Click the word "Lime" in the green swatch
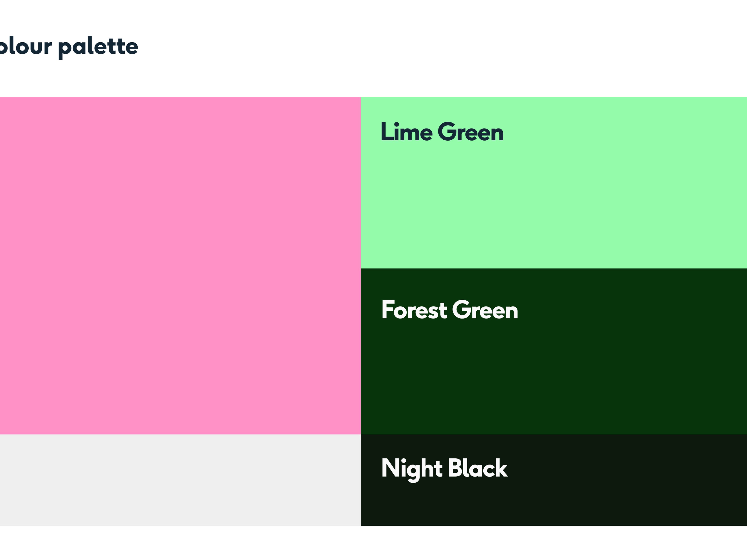Screen dimensions: 747x560 [406, 132]
